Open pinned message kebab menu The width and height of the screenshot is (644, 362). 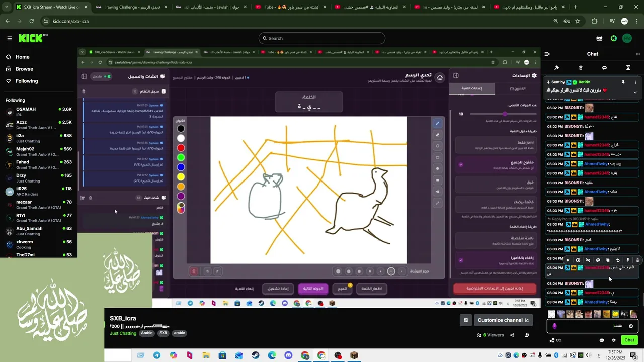click(x=635, y=82)
